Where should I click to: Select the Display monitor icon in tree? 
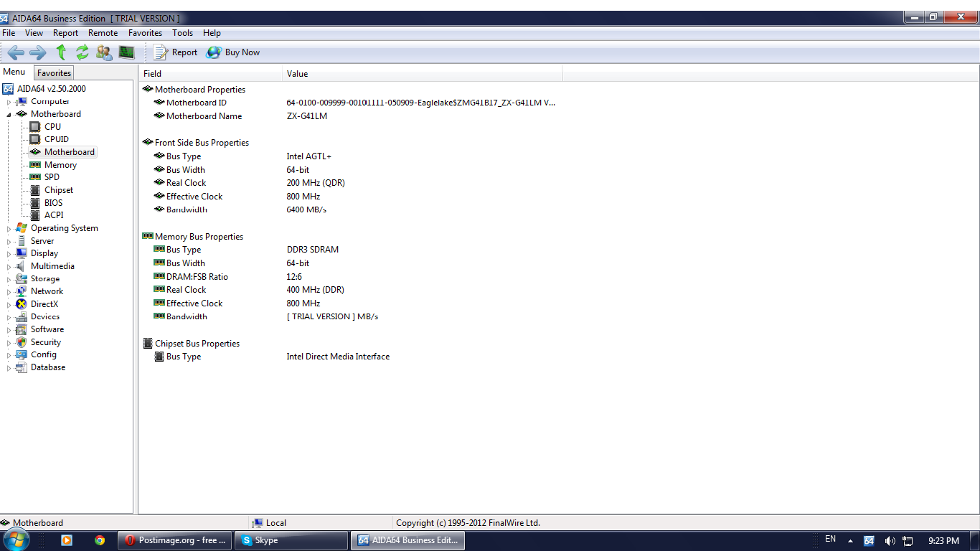22,253
